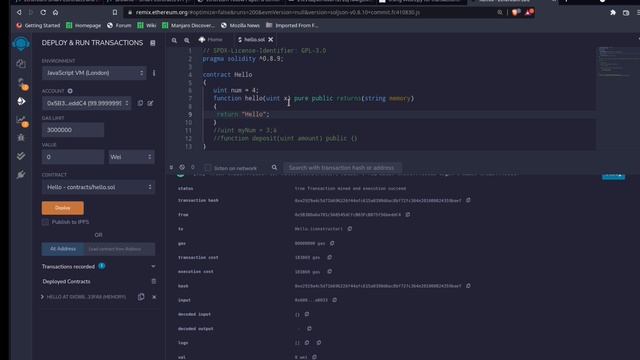
Task: Click the info icon next to environment selector
Action: (154, 73)
